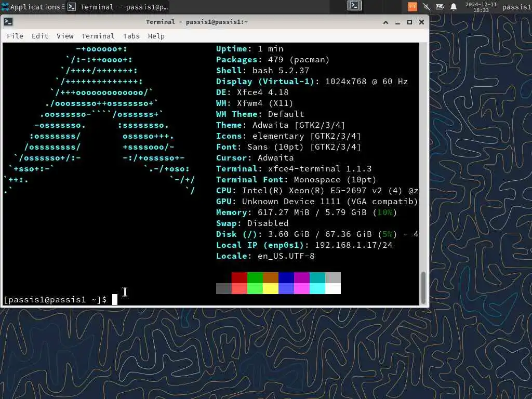The image size is (532, 399).
Task: Open the View menu
Action: tap(65, 36)
